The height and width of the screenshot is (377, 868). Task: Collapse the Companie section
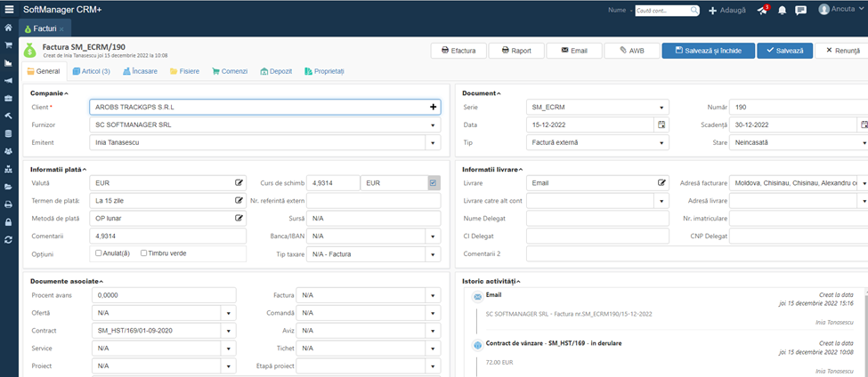coord(49,92)
